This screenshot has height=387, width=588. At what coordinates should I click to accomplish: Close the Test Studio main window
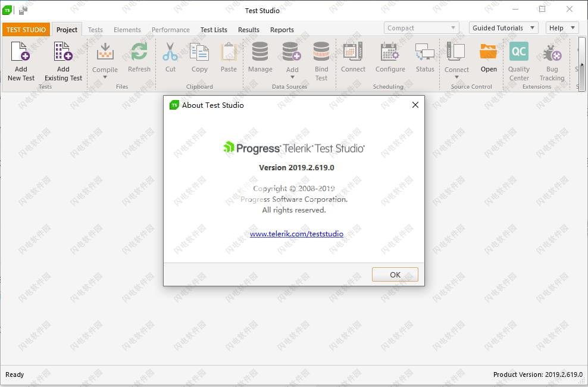(569, 10)
